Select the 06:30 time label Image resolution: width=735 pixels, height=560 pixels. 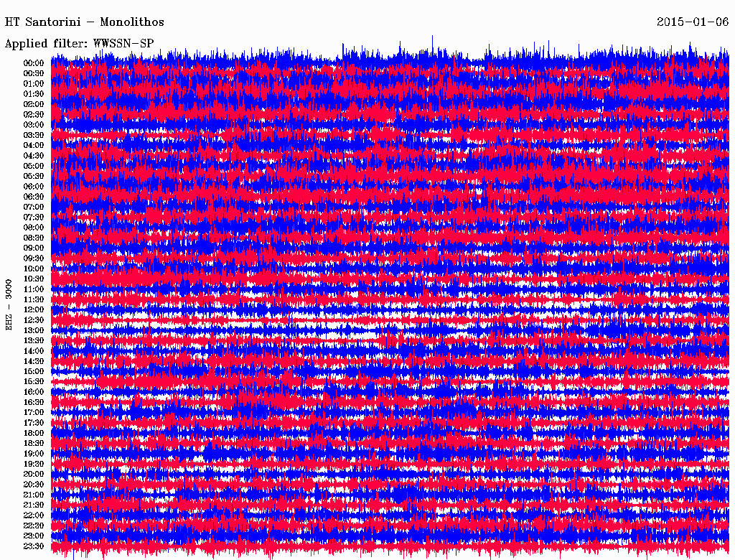(x=34, y=197)
